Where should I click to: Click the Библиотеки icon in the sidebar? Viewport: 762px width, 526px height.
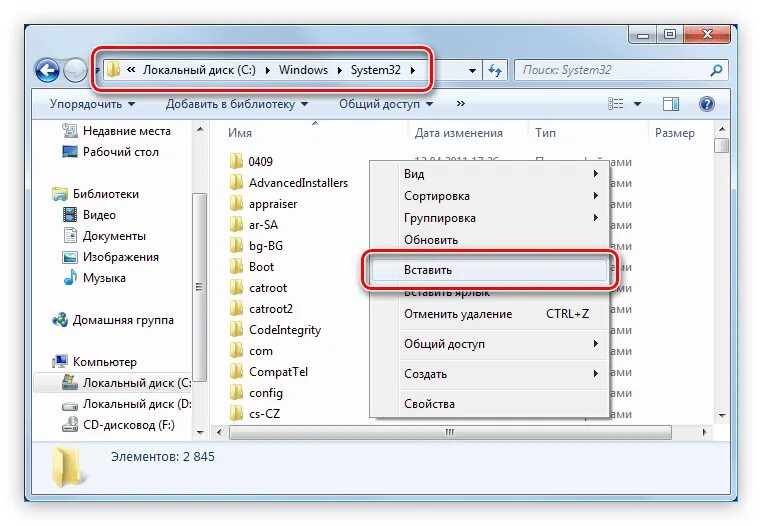click(x=60, y=194)
